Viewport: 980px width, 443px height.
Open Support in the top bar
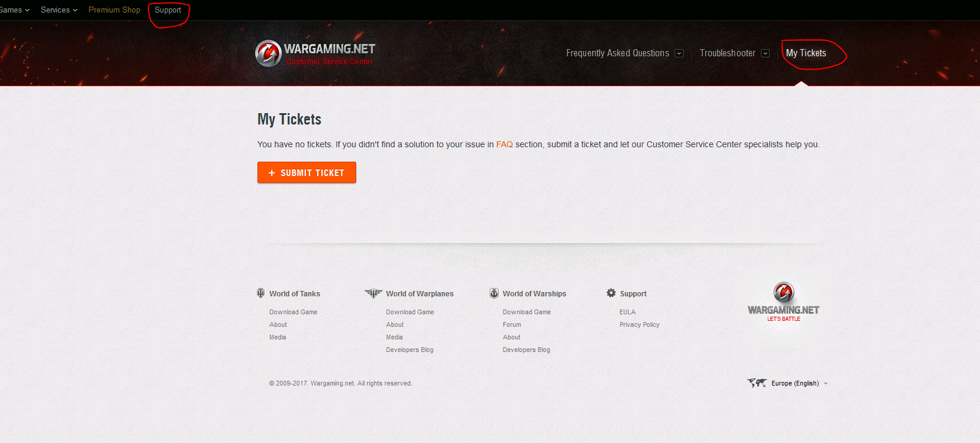(x=168, y=10)
